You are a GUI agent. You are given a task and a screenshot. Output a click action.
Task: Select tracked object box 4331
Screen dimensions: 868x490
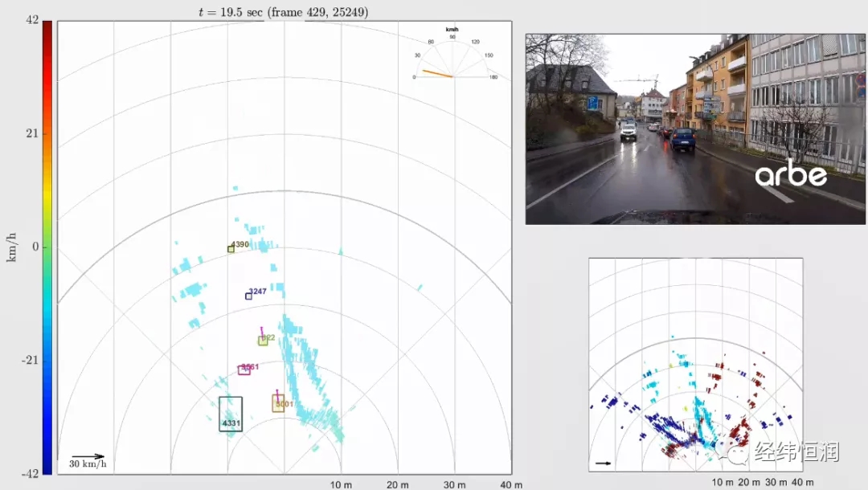click(x=231, y=414)
